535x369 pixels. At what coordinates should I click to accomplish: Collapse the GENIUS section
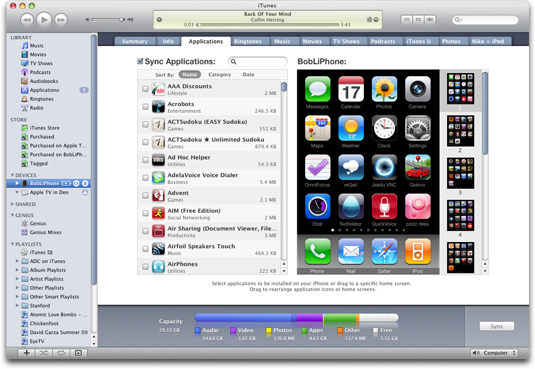(12, 215)
